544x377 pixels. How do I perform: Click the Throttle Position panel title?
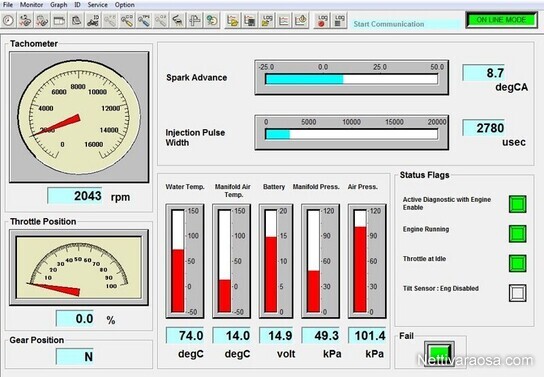(x=43, y=222)
